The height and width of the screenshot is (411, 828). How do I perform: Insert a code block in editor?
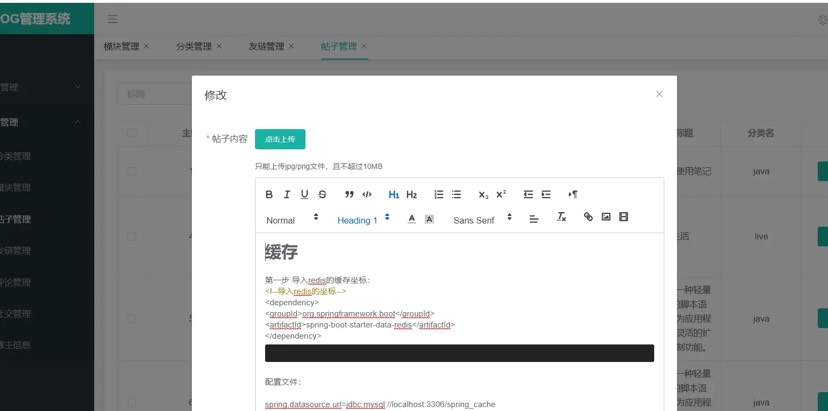click(367, 194)
